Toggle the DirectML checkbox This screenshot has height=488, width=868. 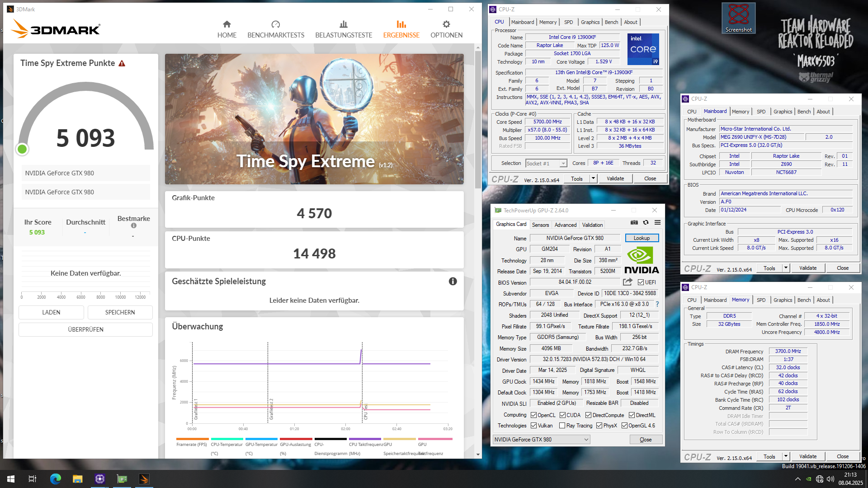[632, 415]
